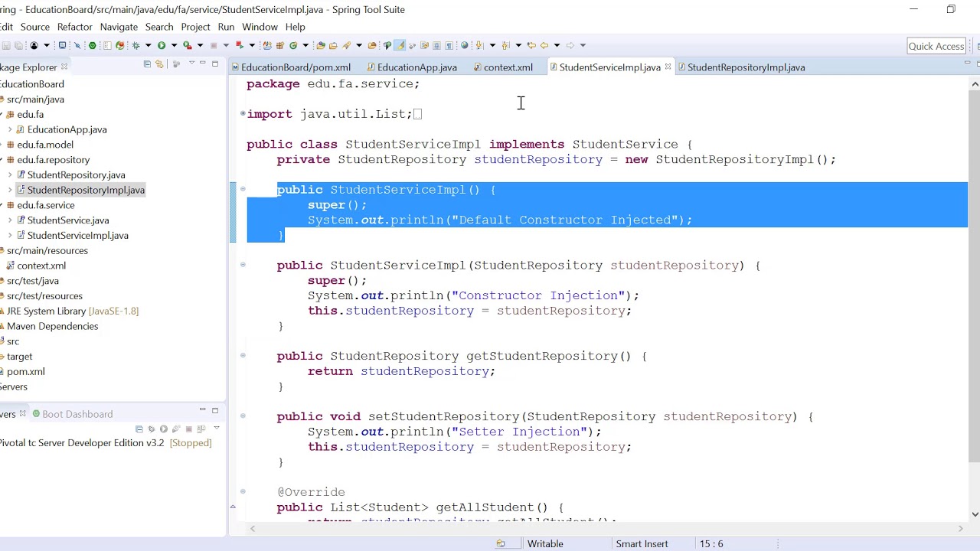This screenshot has height=551, width=980.
Task: Open the Back history dropdown arrow
Action: [557, 45]
